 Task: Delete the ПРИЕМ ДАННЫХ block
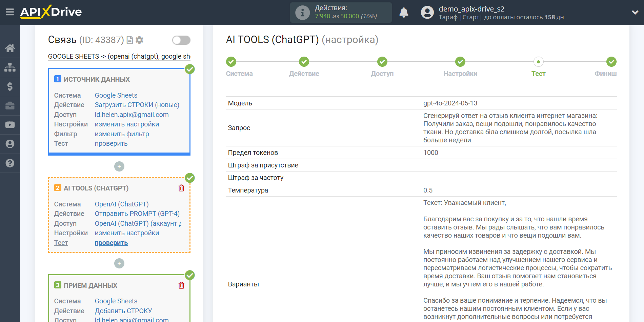[x=181, y=285]
